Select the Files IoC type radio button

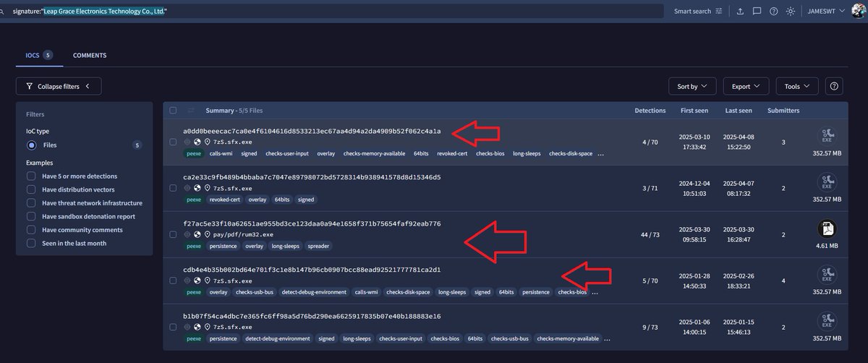31,145
